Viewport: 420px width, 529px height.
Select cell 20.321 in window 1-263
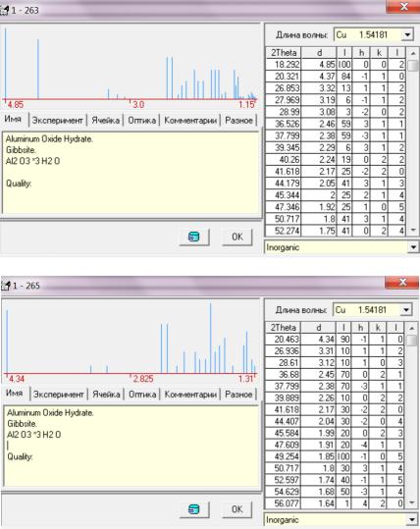tap(284, 77)
